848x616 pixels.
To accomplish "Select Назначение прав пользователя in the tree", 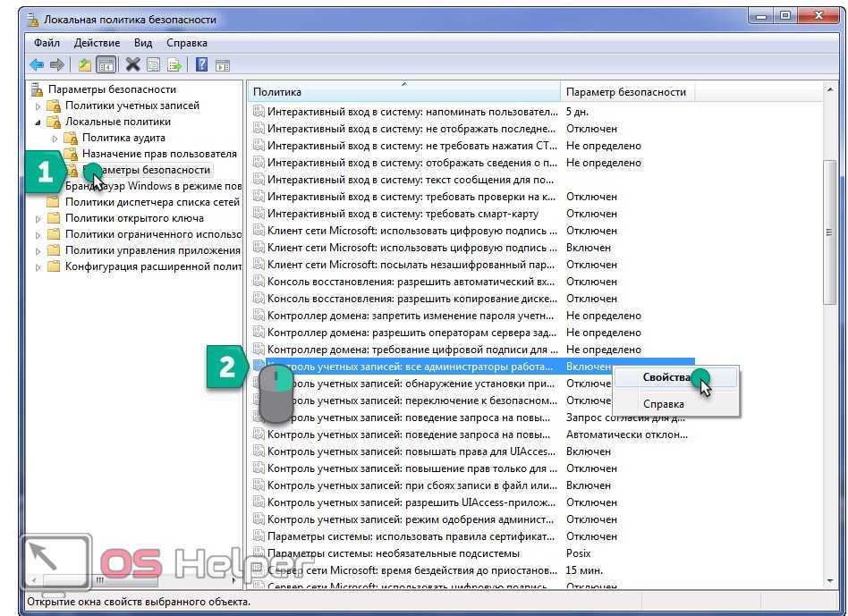I will point(159,154).
